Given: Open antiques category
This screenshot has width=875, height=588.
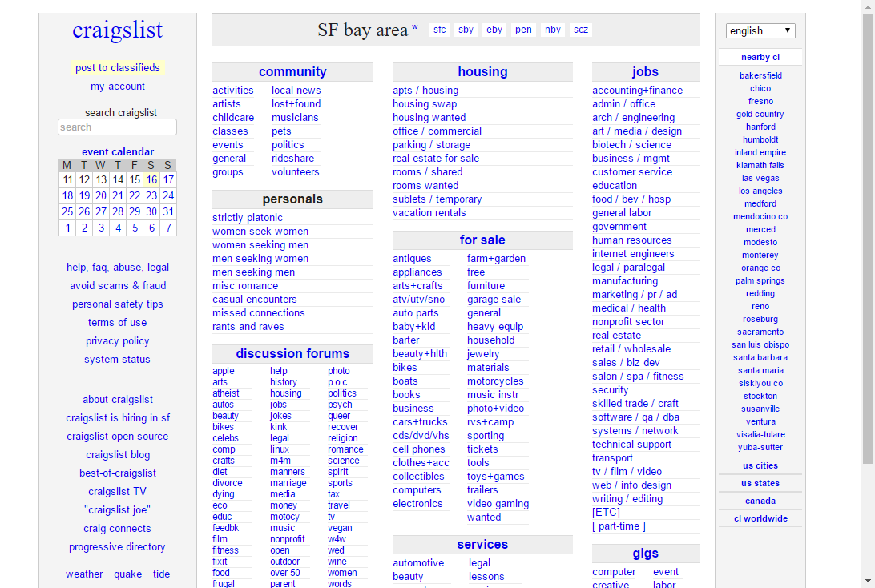Looking at the screenshot, I should (412, 259).
